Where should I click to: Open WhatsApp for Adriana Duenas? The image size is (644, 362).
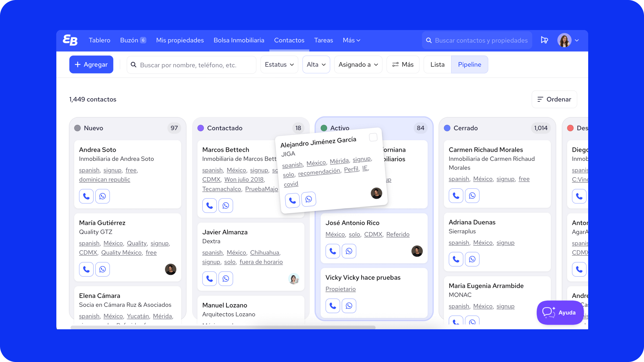click(472, 259)
